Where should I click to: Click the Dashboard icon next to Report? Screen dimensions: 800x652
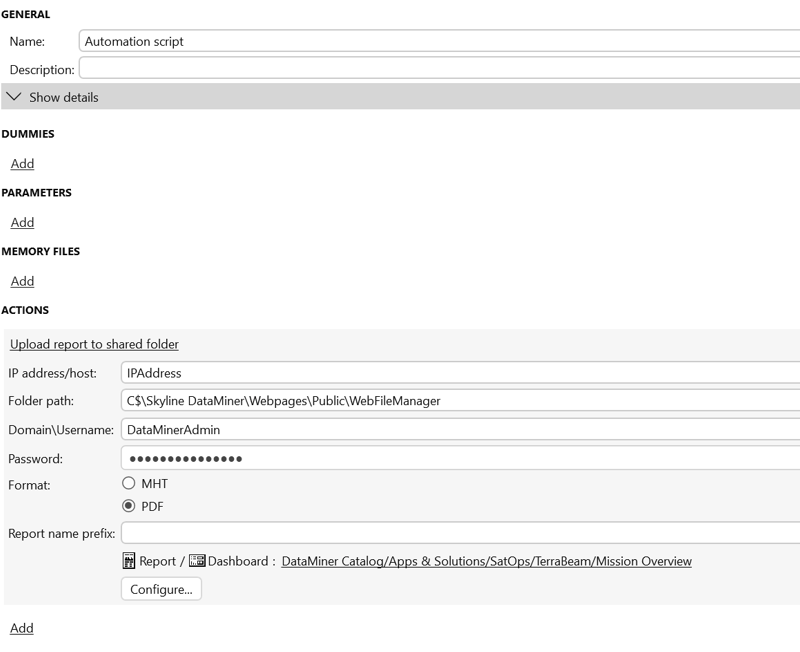click(197, 561)
